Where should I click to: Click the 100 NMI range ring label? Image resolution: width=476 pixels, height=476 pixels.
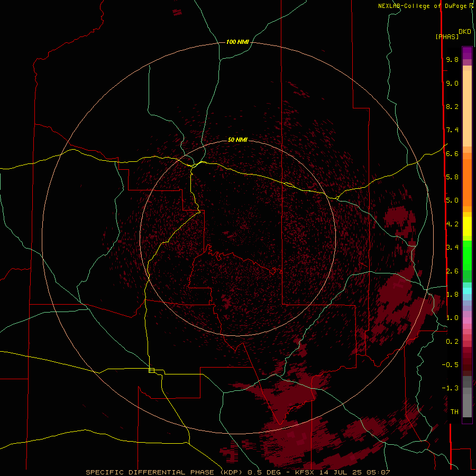(237, 42)
